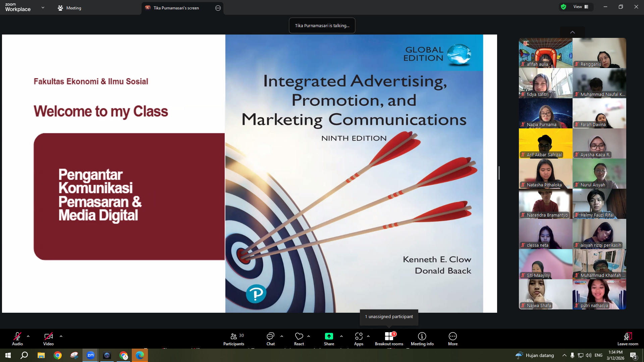Select Nazia Purnama's video thumbnail

pyautogui.click(x=546, y=113)
